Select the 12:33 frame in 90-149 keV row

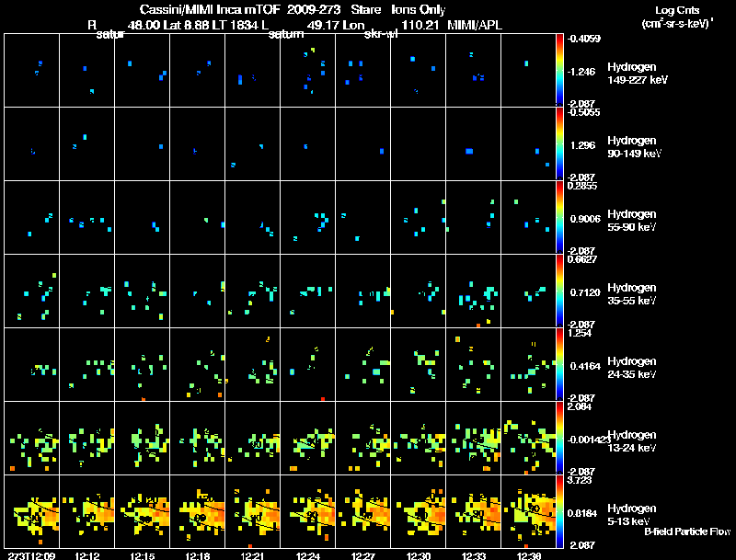point(473,143)
